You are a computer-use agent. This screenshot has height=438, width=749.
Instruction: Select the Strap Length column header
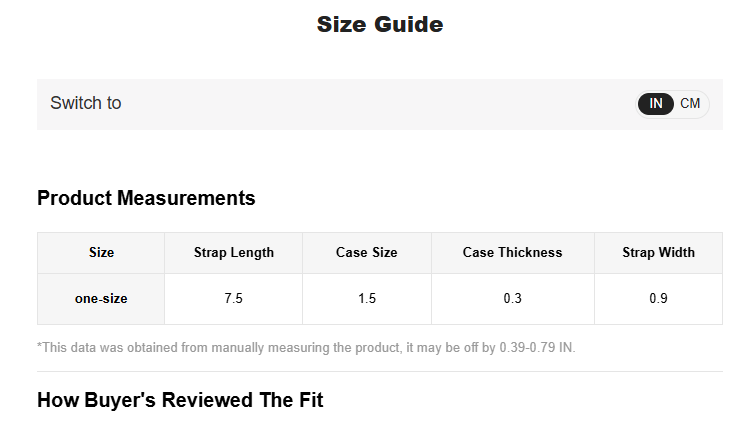[x=233, y=253]
